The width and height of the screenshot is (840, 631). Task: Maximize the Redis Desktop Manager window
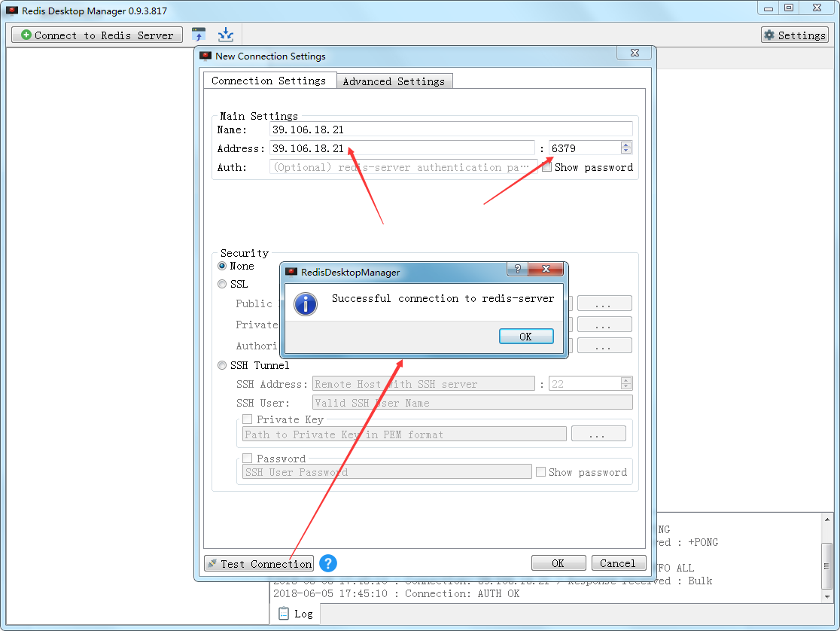(x=789, y=8)
